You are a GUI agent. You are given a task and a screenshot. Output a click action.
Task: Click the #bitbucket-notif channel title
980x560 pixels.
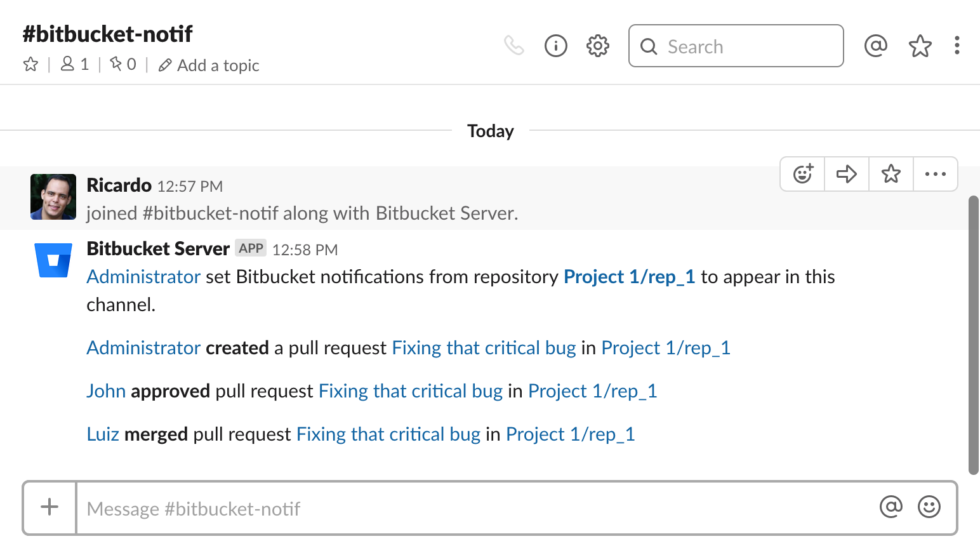[107, 34]
